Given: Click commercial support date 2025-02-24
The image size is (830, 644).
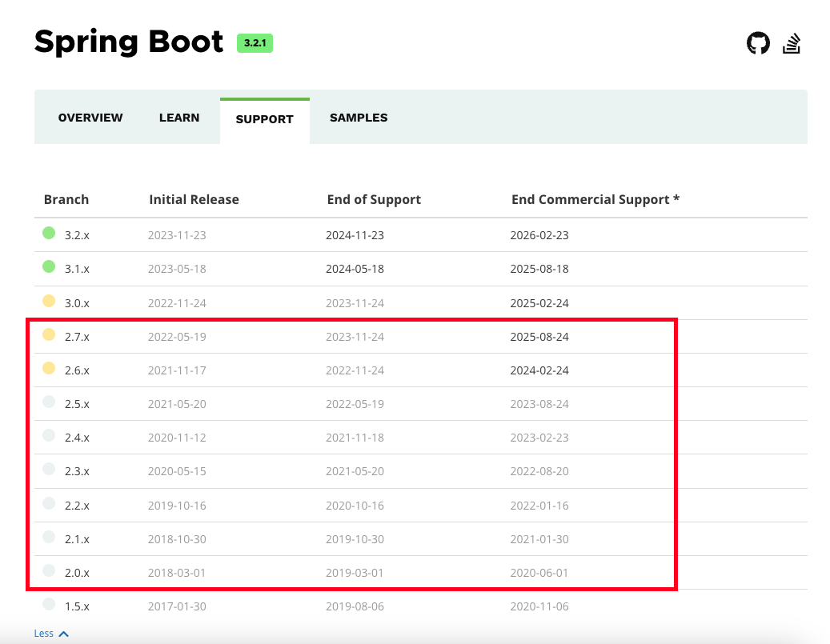Looking at the screenshot, I should click(539, 303).
